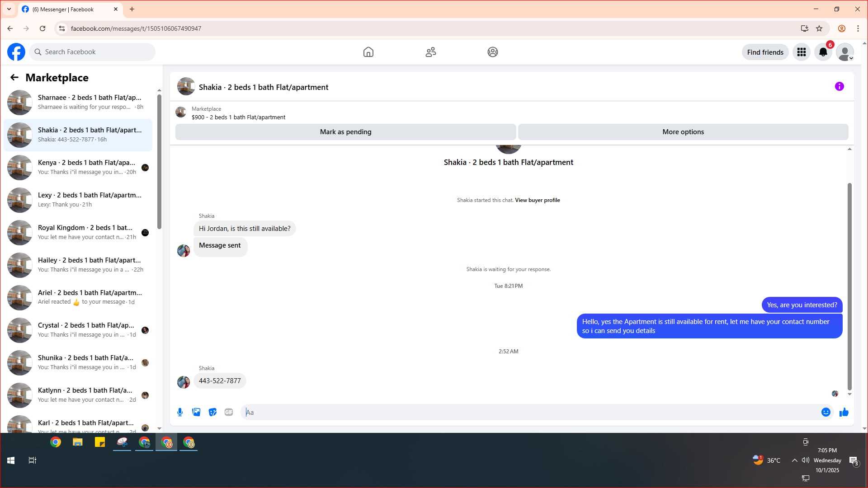Open the notifications bell icon
Screen dimensions: 868x488
tap(823, 52)
